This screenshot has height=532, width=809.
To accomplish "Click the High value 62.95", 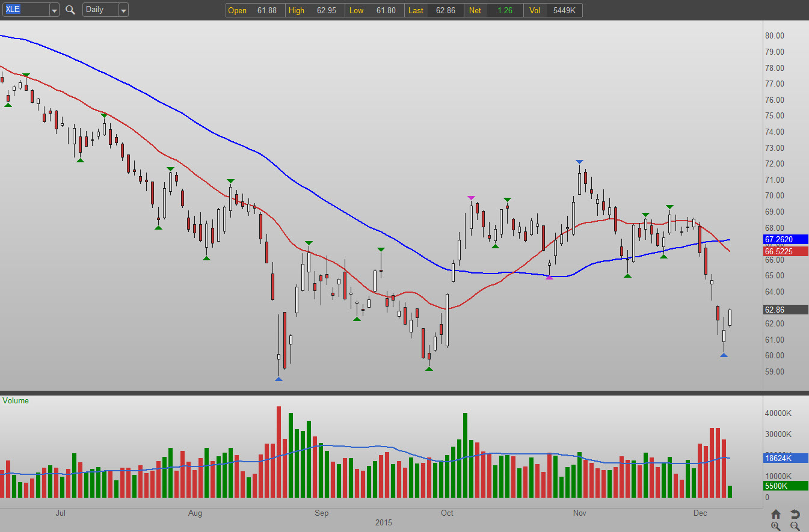I will pos(325,10).
